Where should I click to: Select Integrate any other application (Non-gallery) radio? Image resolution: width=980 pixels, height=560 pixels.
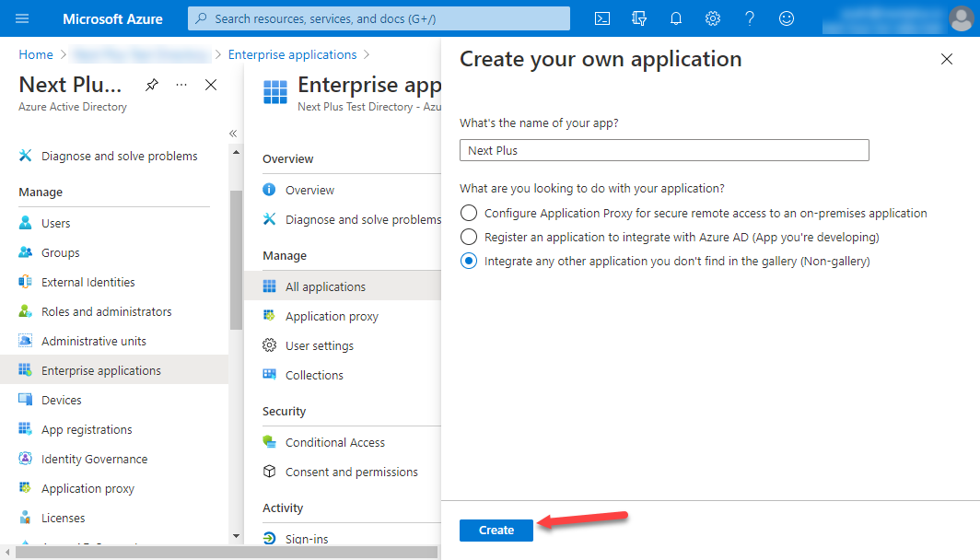[x=469, y=261]
